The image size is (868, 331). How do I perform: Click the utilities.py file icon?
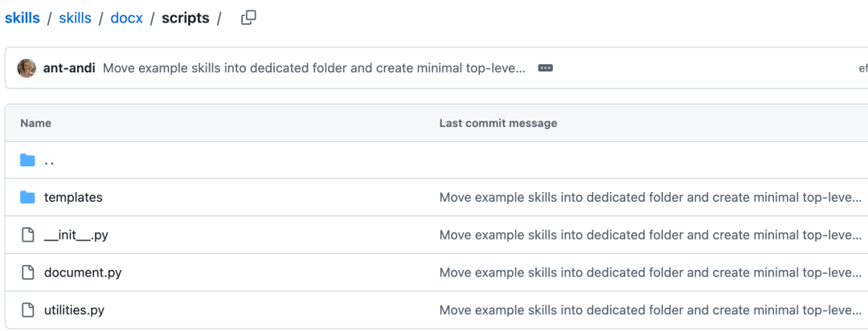pos(27,310)
